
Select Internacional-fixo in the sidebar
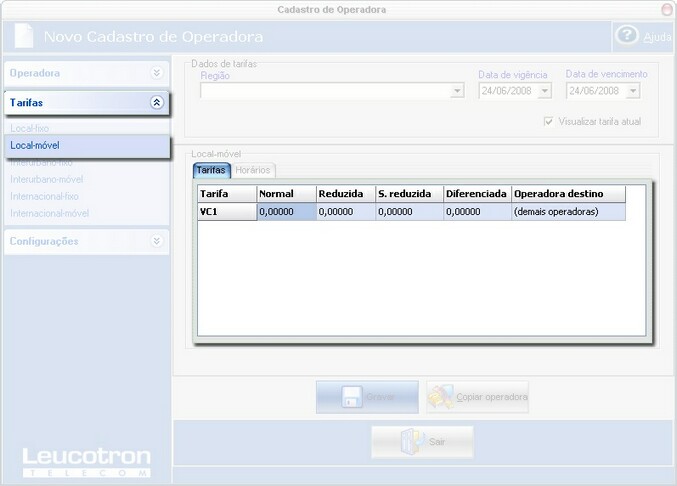click(x=44, y=196)
